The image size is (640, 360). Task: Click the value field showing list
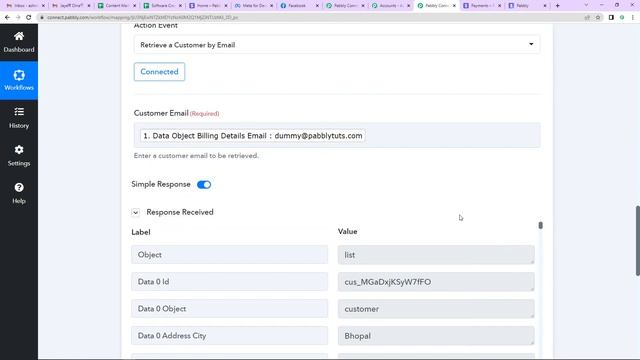436,255
